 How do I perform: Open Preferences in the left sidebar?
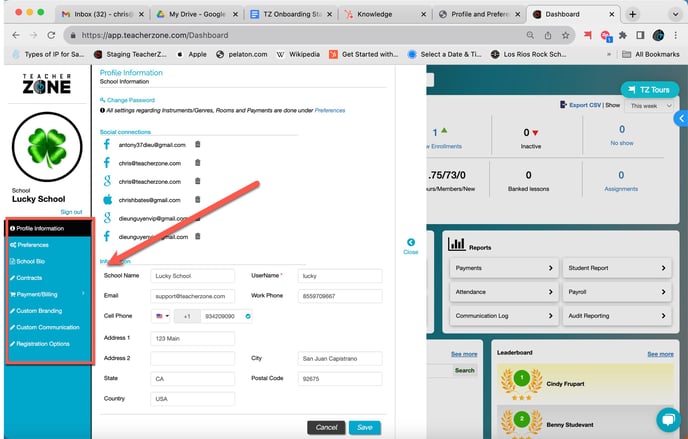(33, 244)
